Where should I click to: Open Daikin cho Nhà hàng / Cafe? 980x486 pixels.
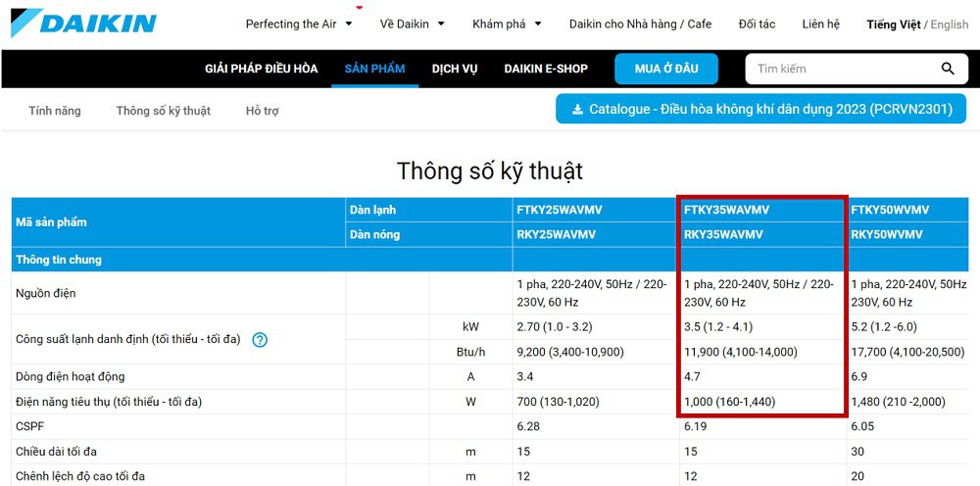tap(640, 24)
